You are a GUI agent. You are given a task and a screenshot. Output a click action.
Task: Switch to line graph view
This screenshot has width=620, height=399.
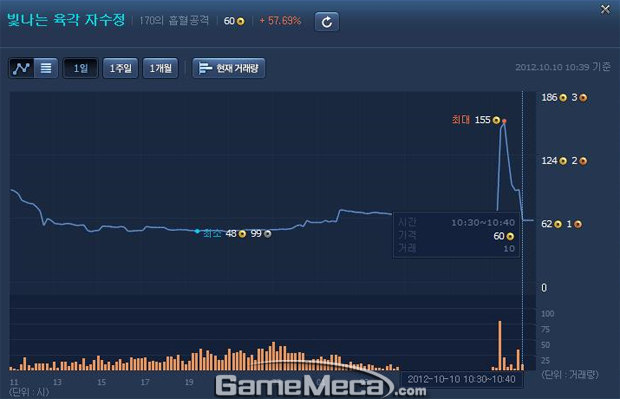[x=21, y=68]
